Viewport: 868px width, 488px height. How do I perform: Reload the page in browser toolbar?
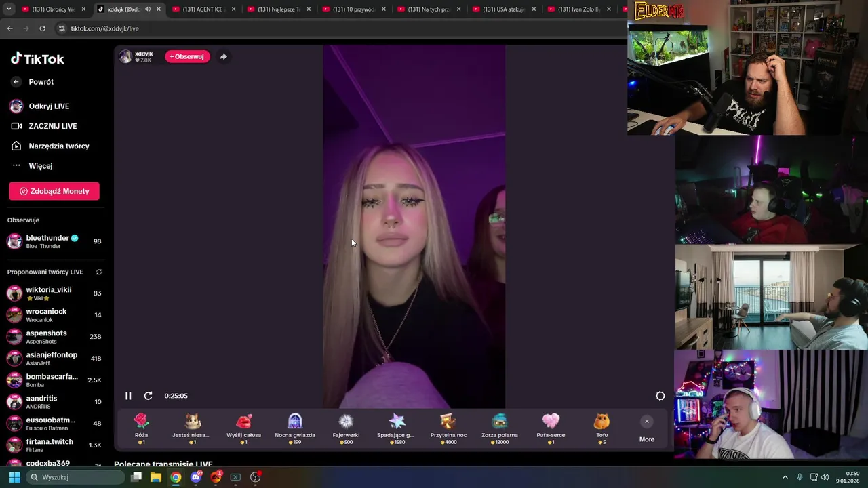(x=42, y=28)
